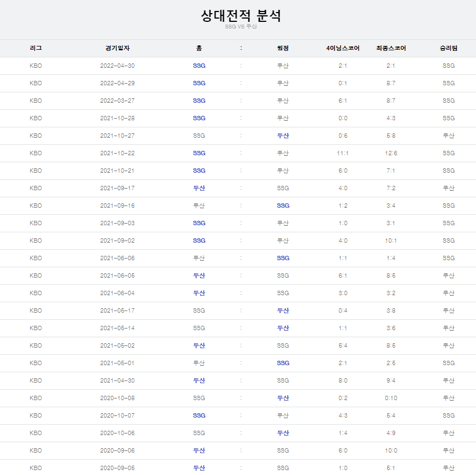The height and width of the screenshot is (475, 476).
Task: Click 4-inning score '1:0' in the 2021-09-03 row
Action: click(343, 223)
